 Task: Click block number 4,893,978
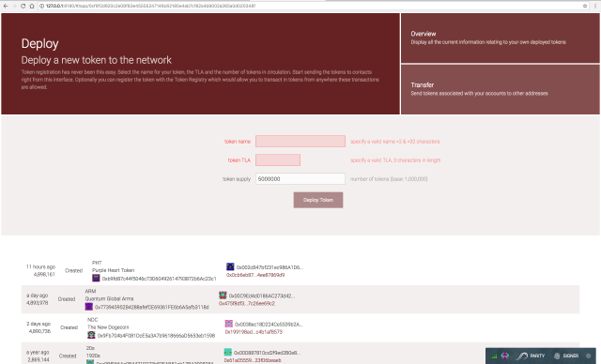coord(38,303)
